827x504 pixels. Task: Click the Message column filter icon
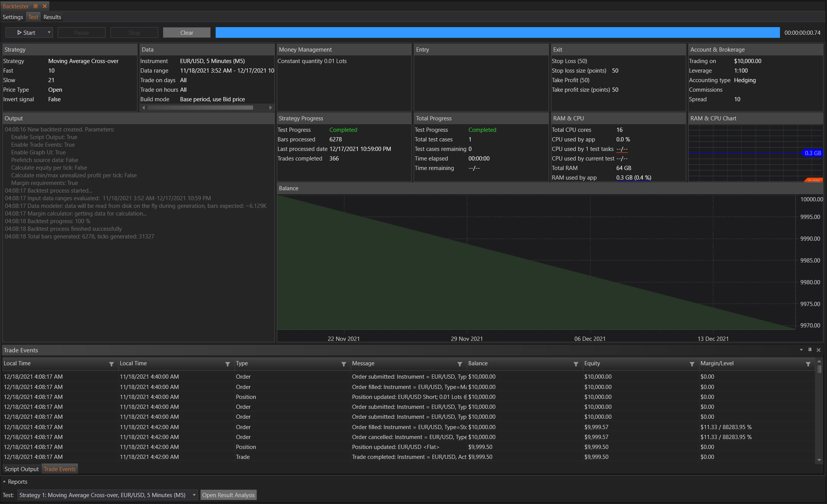coord(460,364)
